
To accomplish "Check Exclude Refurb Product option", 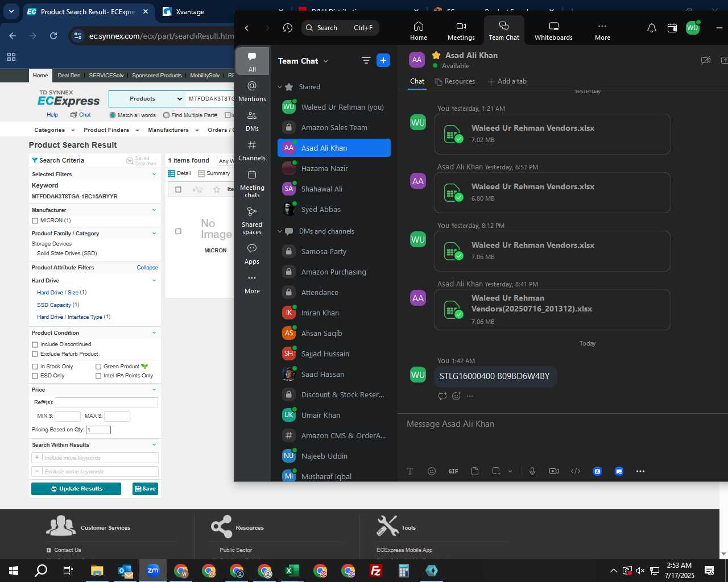I will [35, 354].
